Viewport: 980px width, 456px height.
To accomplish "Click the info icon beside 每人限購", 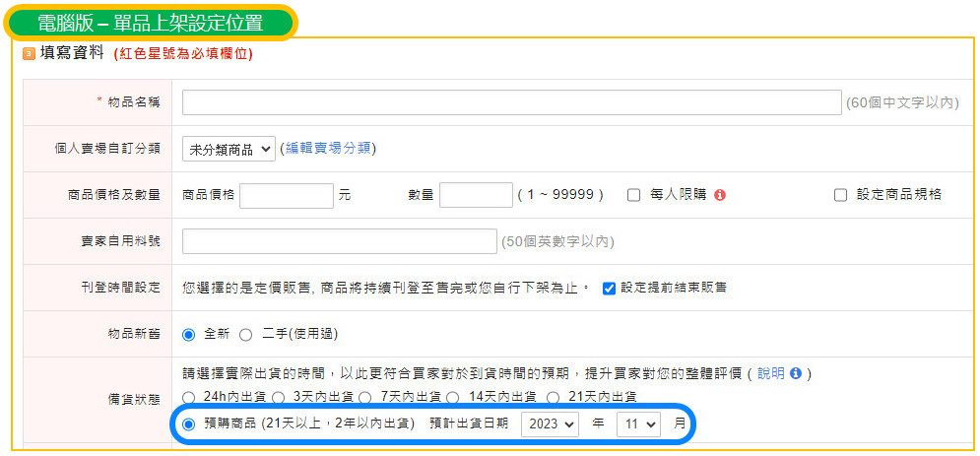I will (720, 195).
